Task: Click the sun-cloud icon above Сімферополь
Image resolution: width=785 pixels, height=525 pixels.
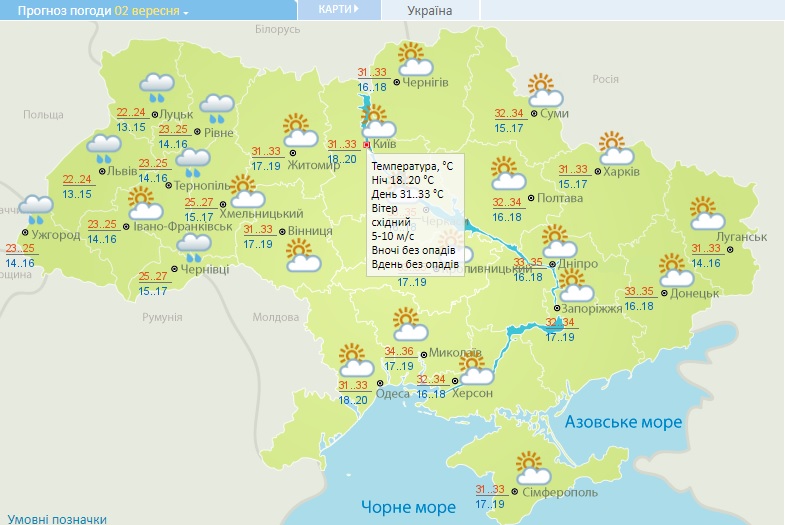Action: 533,467
